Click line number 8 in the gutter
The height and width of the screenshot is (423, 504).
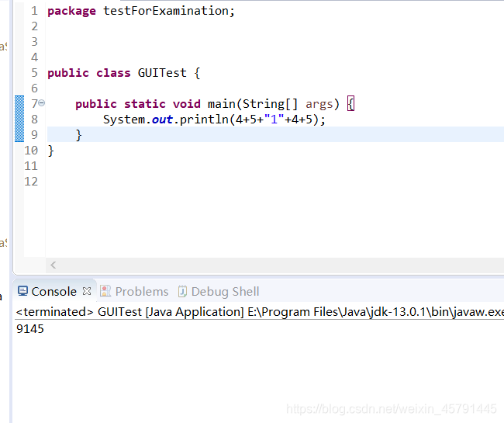pyautogui.click(x=34, y=120)
